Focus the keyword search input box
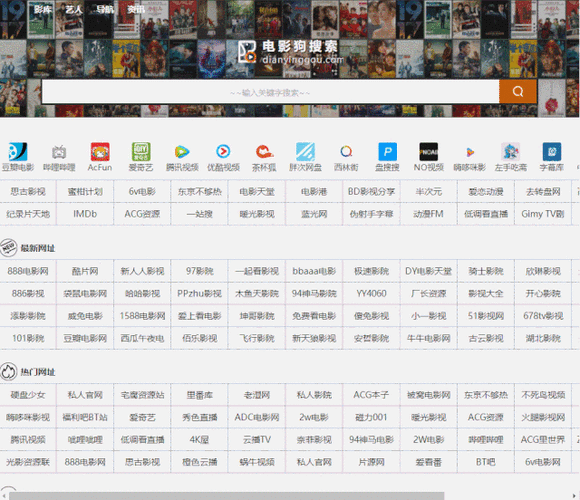 point(270,91)
